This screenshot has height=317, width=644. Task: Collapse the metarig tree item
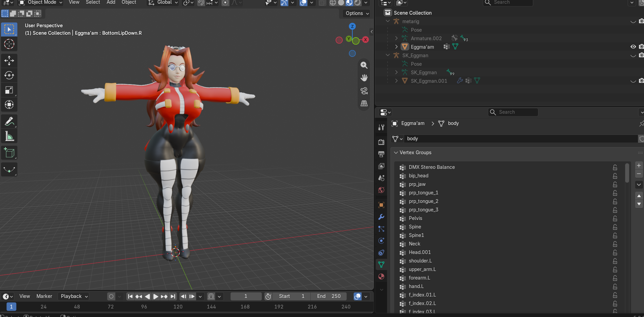pyautogui.click(x=388, y=21)
